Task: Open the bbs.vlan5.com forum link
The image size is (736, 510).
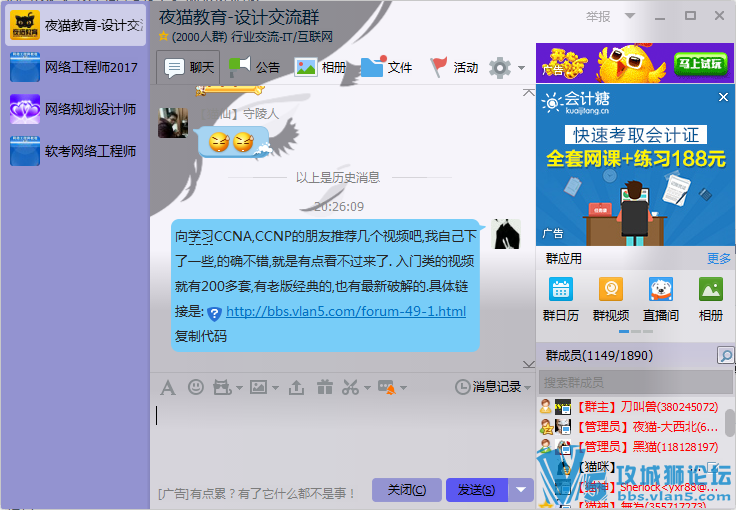Action: 346,312
